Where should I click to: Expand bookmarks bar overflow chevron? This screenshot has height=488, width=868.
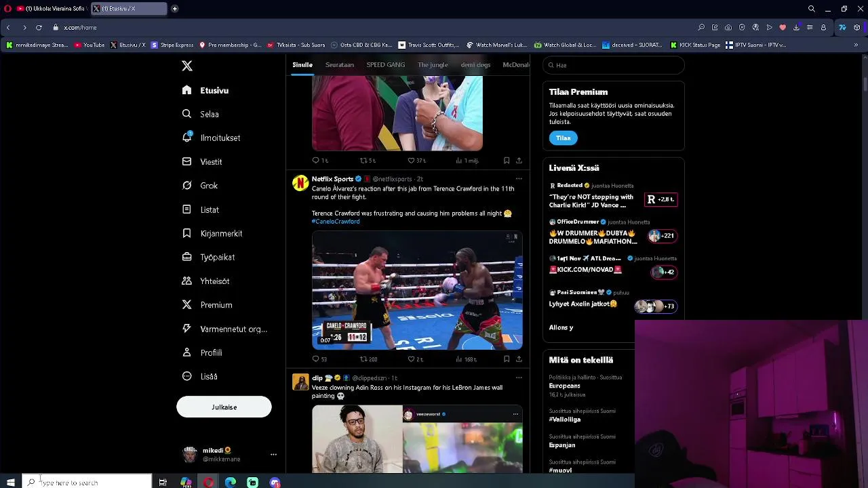[x=856, y=45]
